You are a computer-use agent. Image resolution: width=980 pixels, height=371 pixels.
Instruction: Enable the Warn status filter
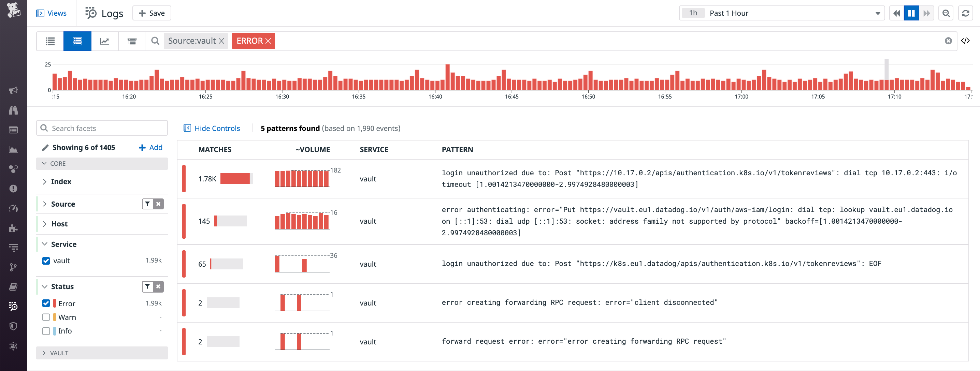pyautogui.click(x=46, y=317)
